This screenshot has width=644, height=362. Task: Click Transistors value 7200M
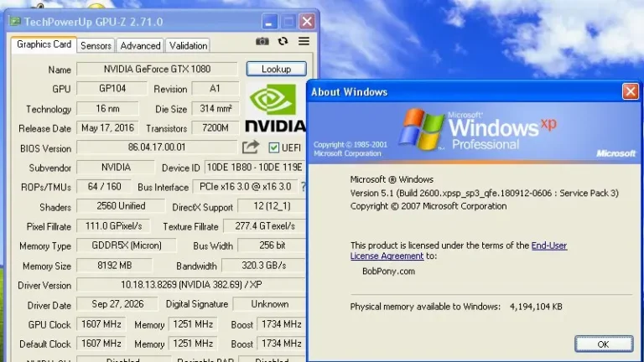click(216, 128)
